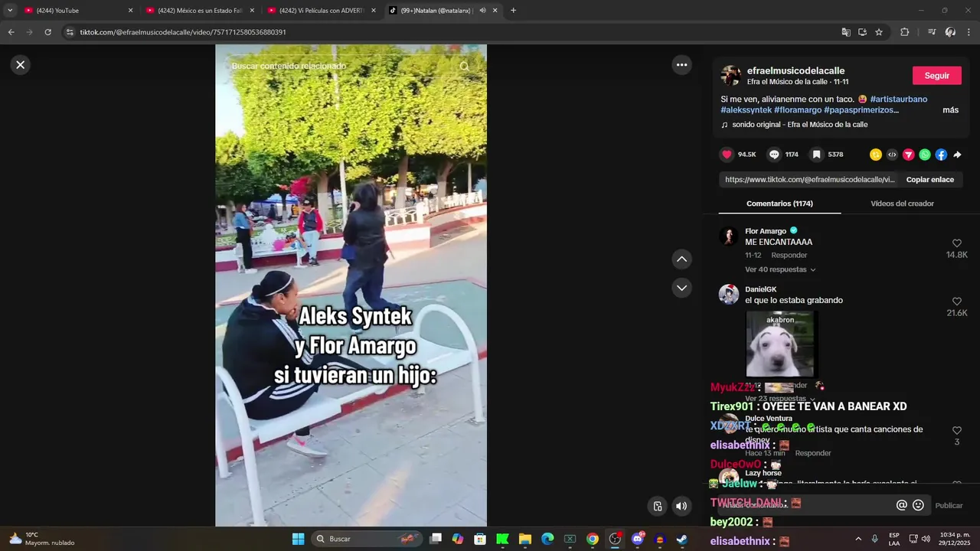Image resolution: width=980 pixels, height=551 pixels.
Task: Go to previous video with up arrow
Action: tap(681, 259)
